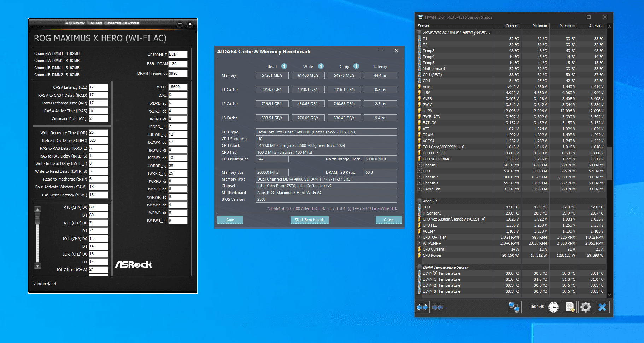Click the expand columns double-arrow icon in HWiNFO
644x343 pixels.
(422, 307)
